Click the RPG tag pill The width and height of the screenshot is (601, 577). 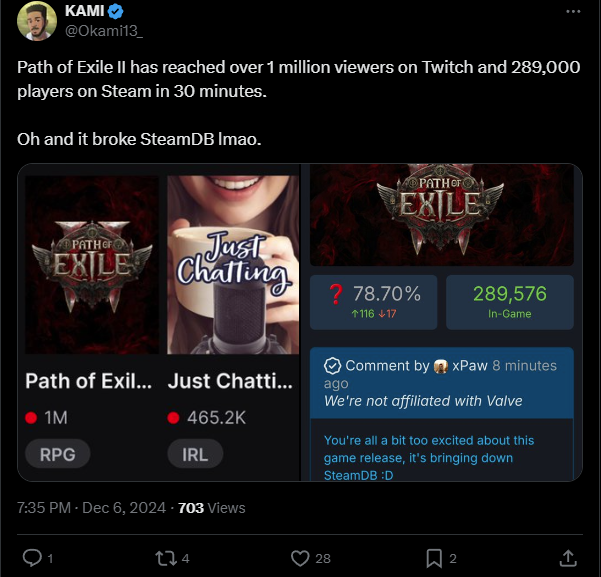tap(57, 453)
